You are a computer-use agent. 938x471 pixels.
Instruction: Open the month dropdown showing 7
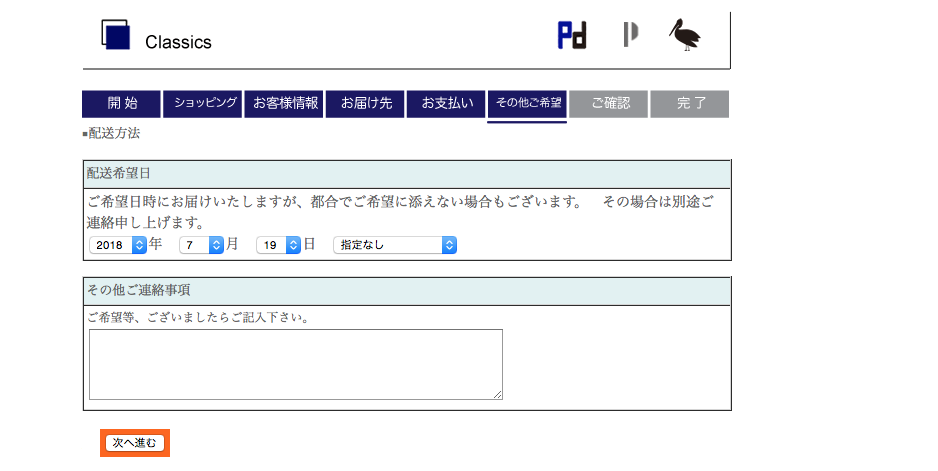point(202,245)
